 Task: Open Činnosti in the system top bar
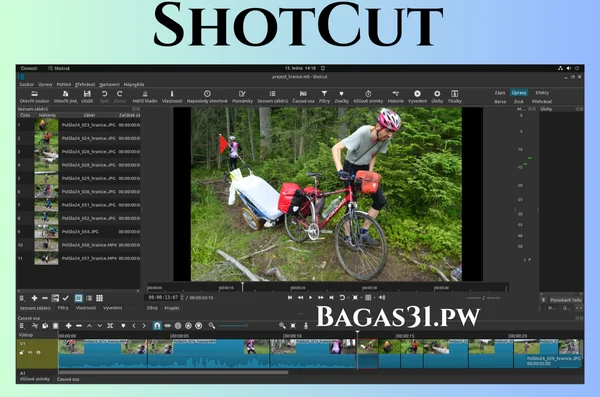point(29,69)
